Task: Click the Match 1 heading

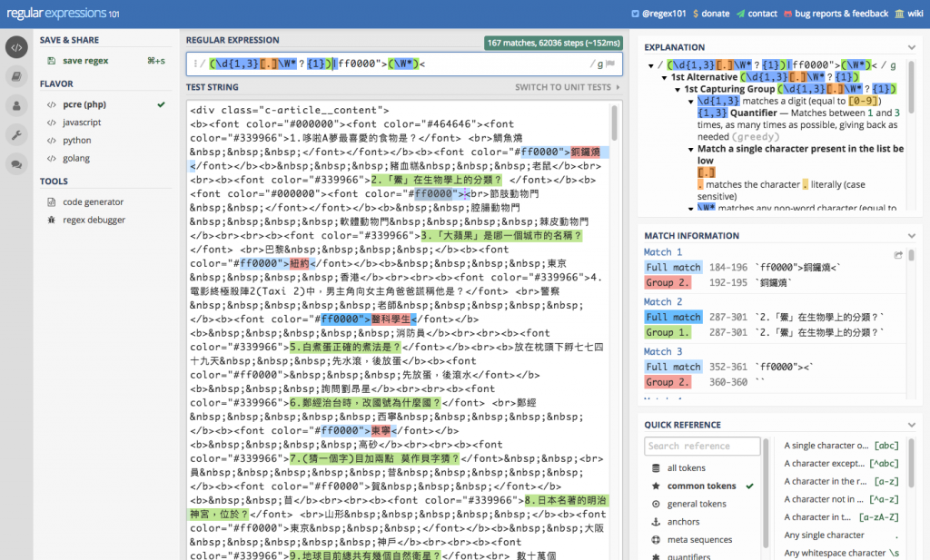Action: tap(663, 252)
